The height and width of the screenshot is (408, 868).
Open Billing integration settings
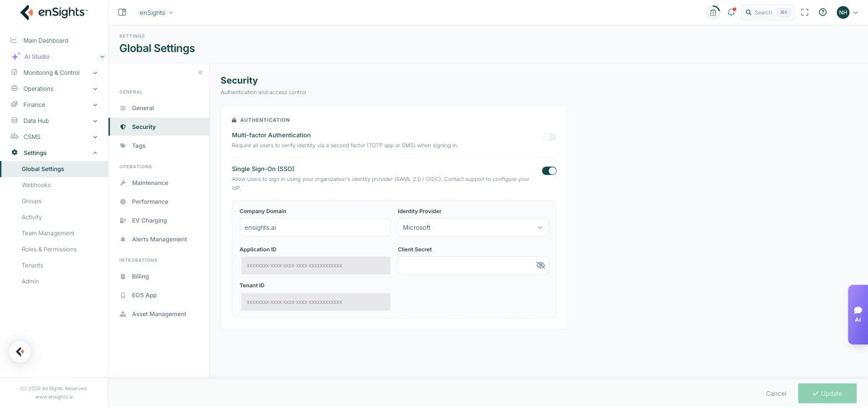(x=159, y=276)
